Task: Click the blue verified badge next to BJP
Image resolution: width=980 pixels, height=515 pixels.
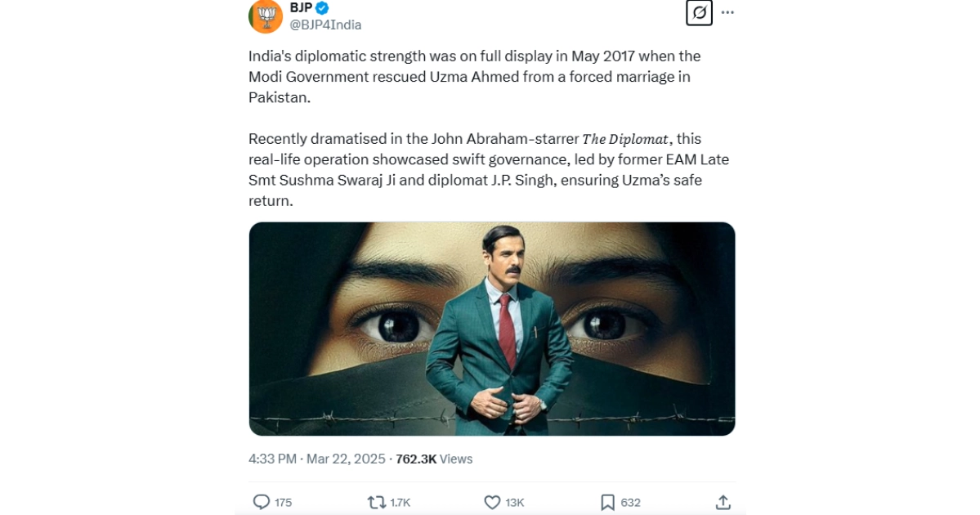Action: [322, 7]
